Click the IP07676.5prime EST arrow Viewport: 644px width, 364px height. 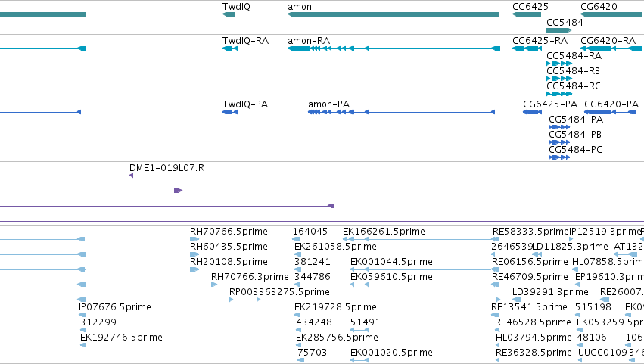coord(82,315)
